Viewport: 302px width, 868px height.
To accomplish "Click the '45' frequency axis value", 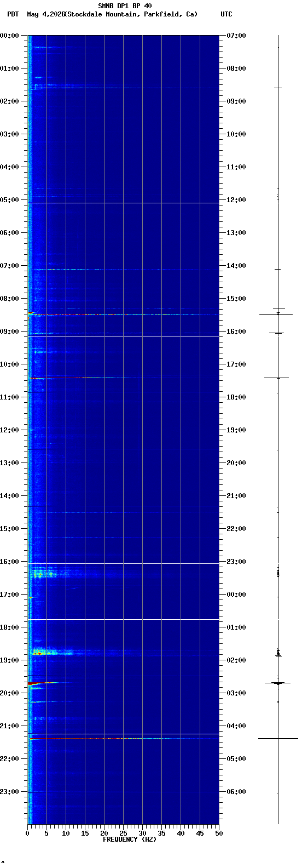I will 200,833.
